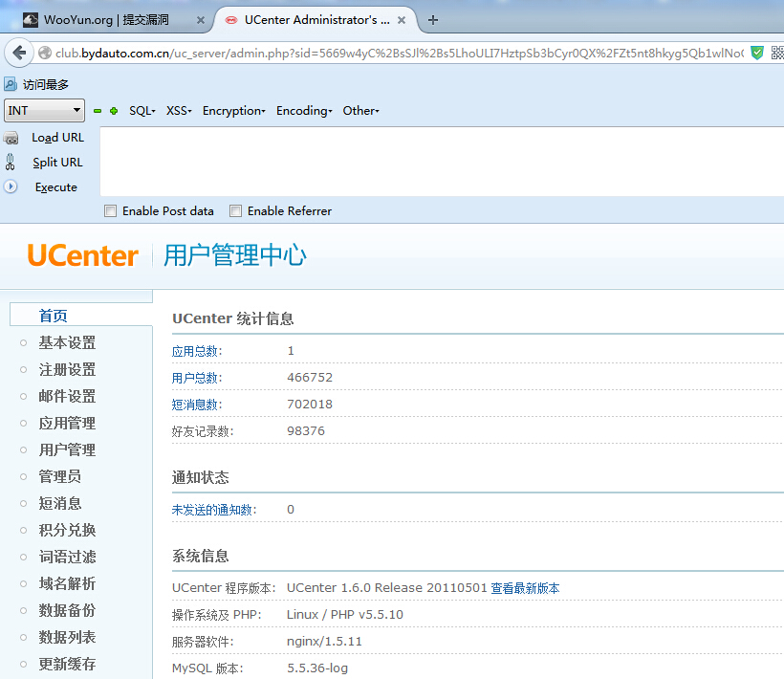Click the globe site identity icon

[x=45, y=53]
